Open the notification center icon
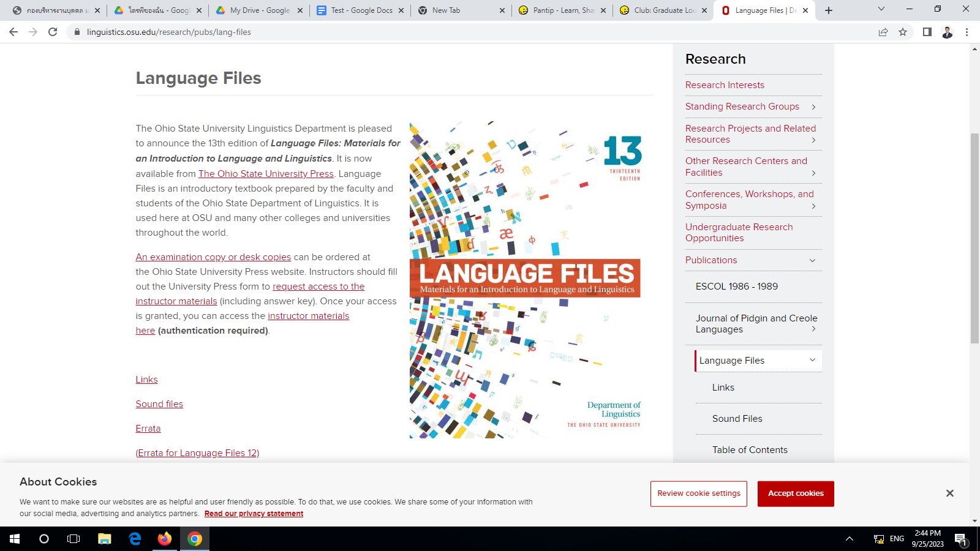The image size is (980, 551). (x=960, y=539)
